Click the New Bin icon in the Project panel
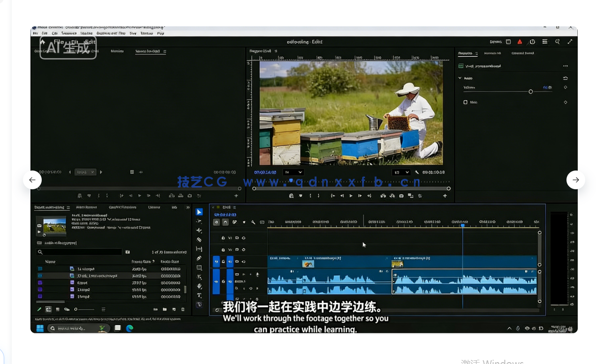The image size is (596, 364). tap(164, 309)
